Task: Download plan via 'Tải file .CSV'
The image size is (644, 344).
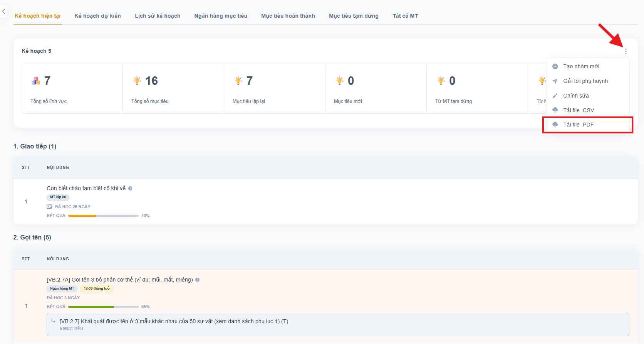Action: point(578,110)
